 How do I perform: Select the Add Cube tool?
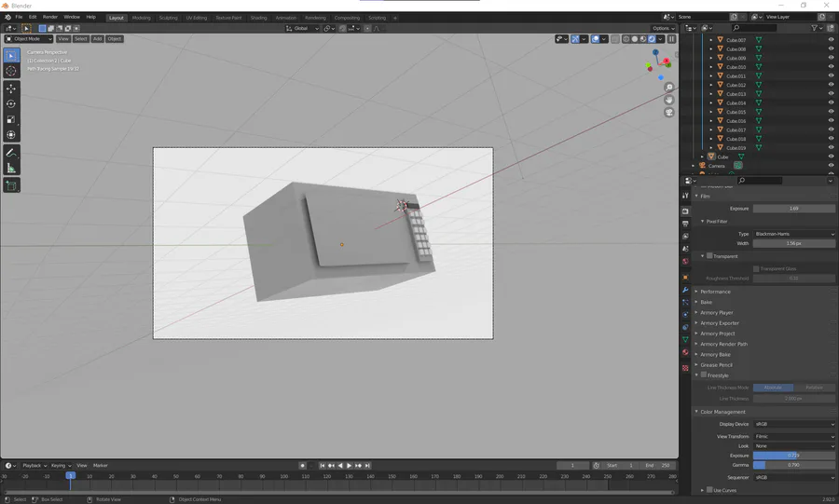[x=11, y=186]
